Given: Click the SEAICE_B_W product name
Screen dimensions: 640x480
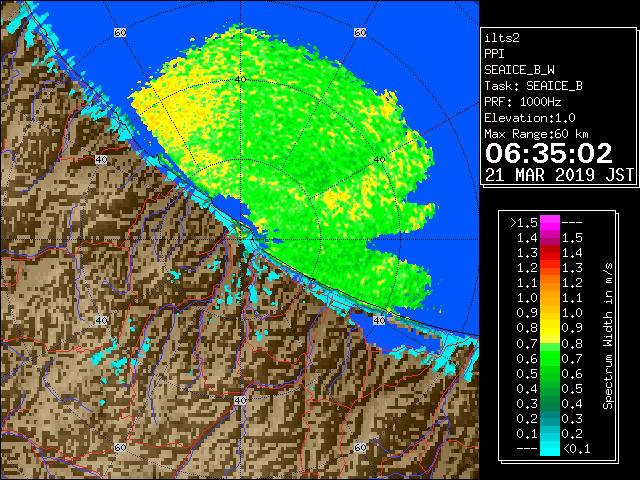Looking at the screenshot, I should tap(519, 70).
